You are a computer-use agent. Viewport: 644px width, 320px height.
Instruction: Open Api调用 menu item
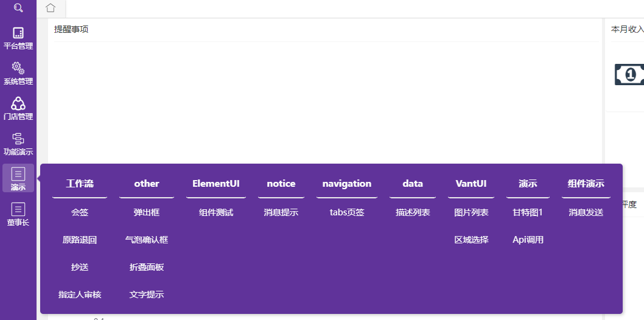pyautogui.click(x=528, y=240)
